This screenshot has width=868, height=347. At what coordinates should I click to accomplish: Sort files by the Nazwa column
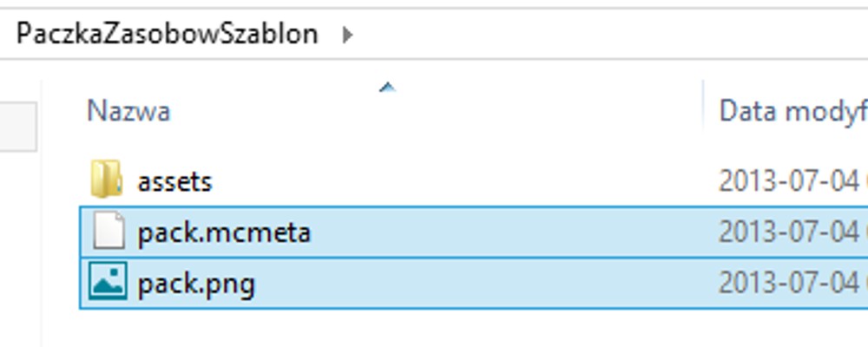(x=128, y=111)
